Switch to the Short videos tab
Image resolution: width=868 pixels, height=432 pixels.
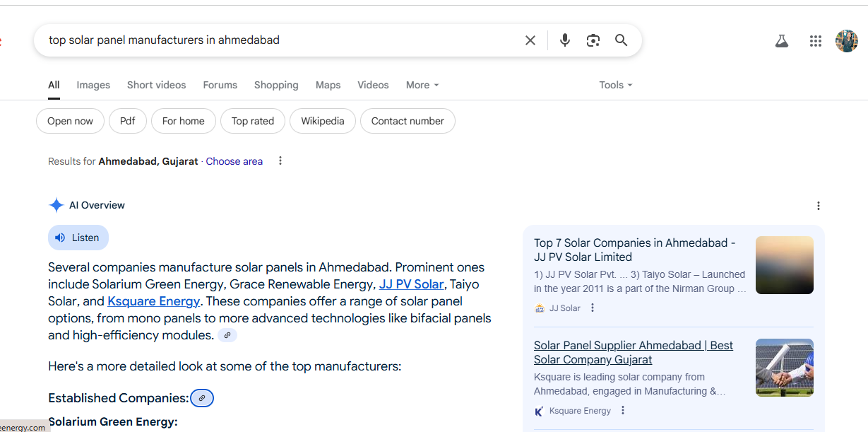(157, 85)
